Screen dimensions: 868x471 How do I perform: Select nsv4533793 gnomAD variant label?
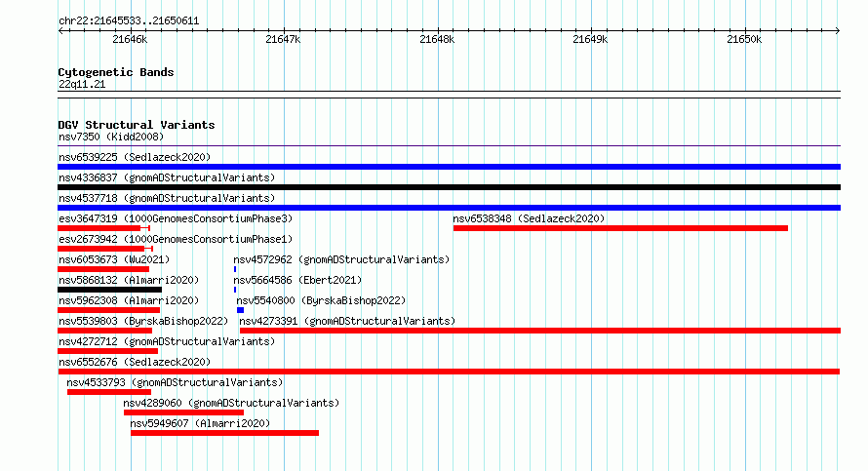(175, 382)
